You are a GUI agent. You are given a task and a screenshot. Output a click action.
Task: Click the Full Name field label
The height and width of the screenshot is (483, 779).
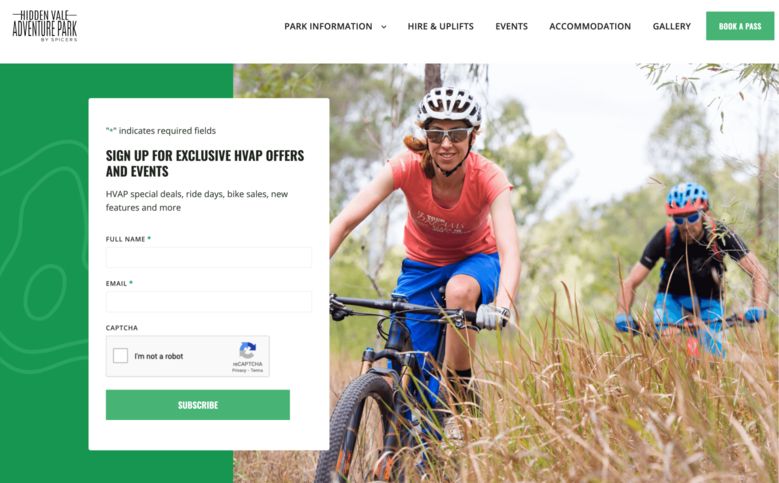point(125,239)
